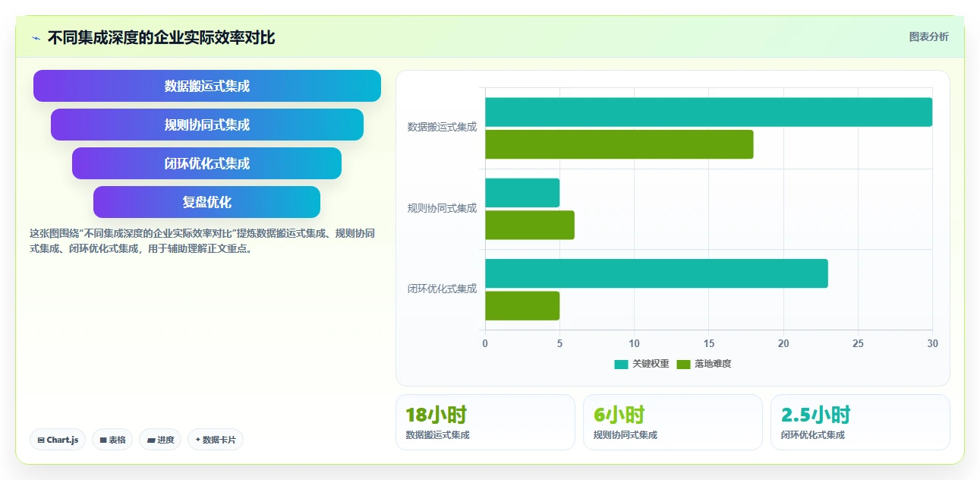The width and height of the screenshot is (980, 480).
Task: Open the 6小时 data card
Action: (673, 422)
